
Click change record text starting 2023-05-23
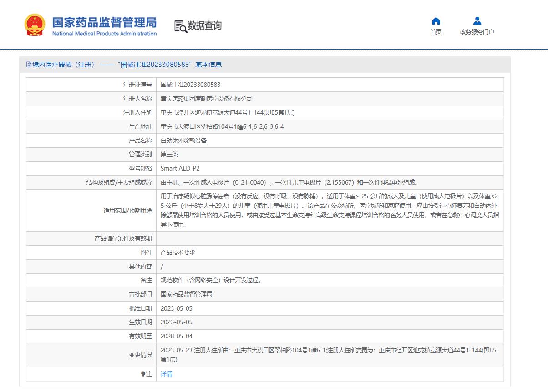coord(329,355)
